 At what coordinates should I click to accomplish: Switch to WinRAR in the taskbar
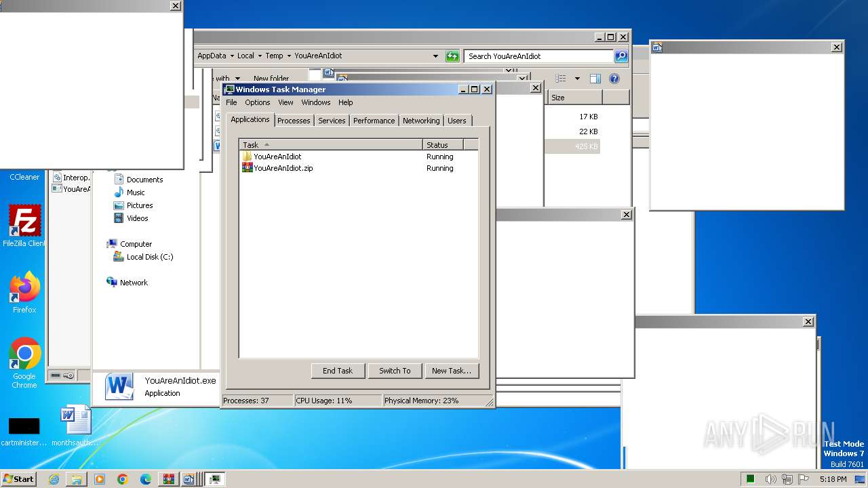[169, 479]
